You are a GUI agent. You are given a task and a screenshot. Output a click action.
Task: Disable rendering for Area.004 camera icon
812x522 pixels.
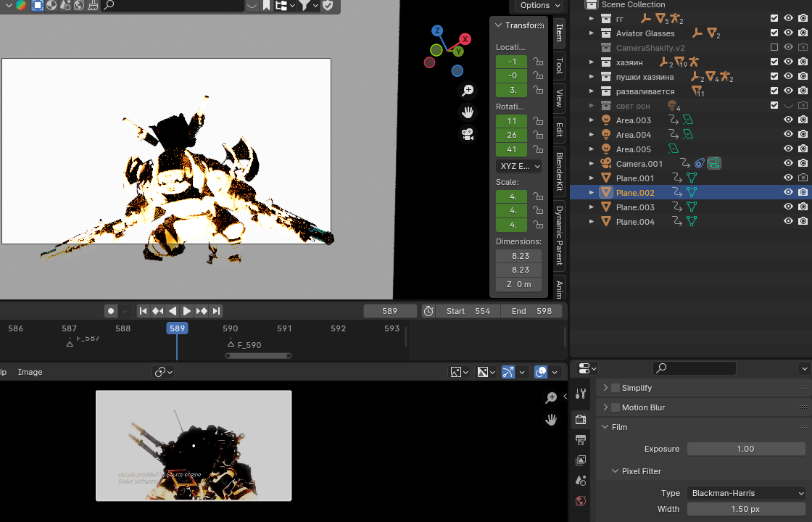tap(803, 135)
